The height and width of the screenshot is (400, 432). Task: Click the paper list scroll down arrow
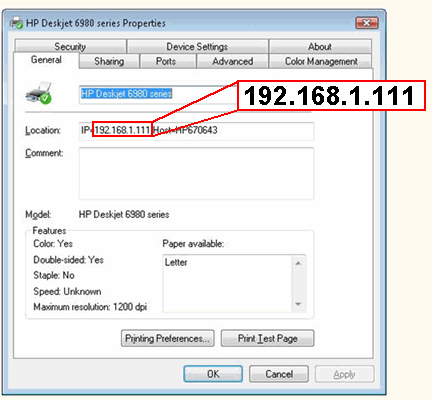(298, 304)
